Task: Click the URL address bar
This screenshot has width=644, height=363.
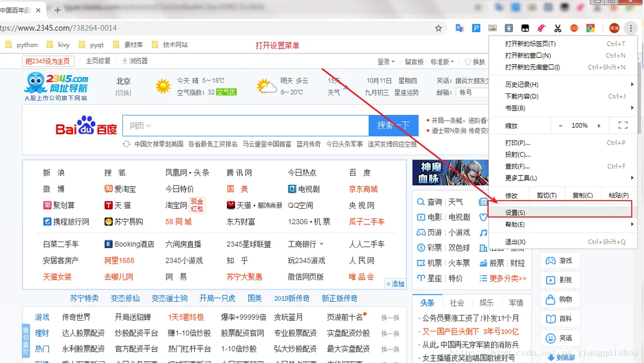Action: coord(215,28)
